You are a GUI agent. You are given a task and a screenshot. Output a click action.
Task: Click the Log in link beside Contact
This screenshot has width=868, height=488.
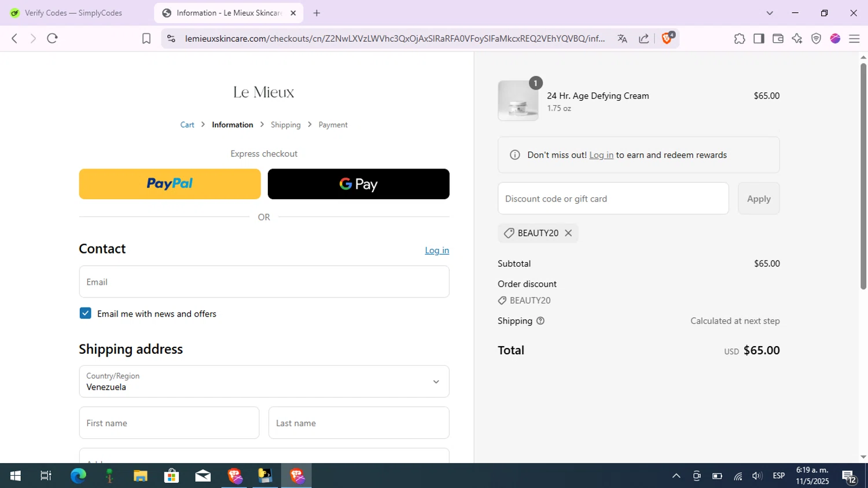click(x=437, y=250)
